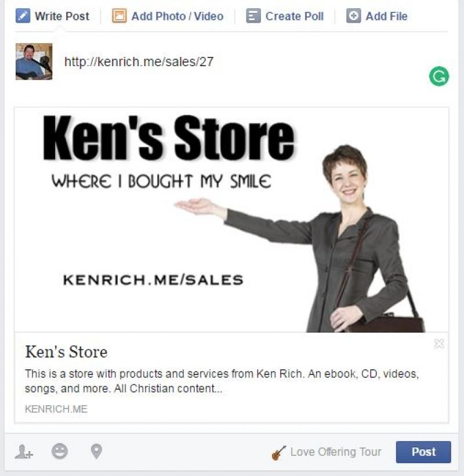The image size is (464, 476).
Task: Click the Add Photo / Video icon
Action: click(x=119, y=16)
